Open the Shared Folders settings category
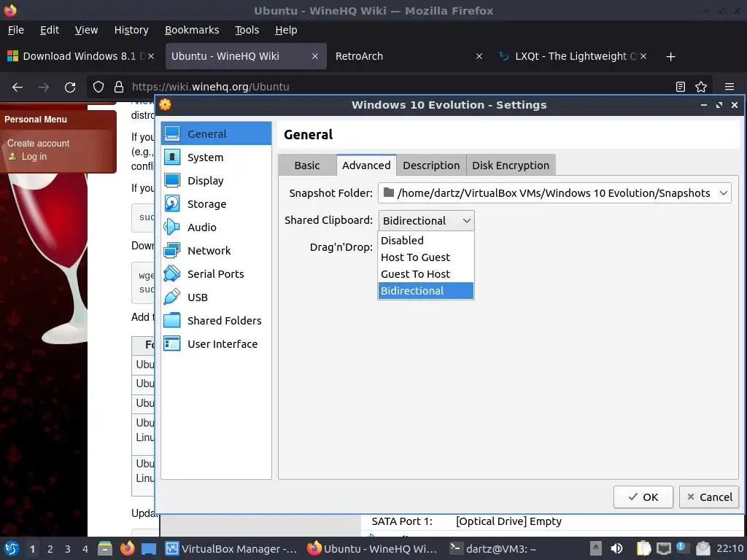 (216, 321)
